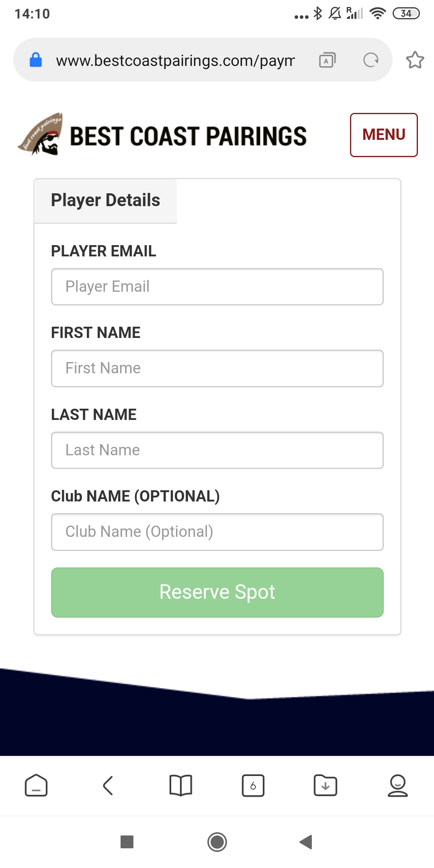Go to browser home page icon
Screen dimensions: 434x868
point(36,785)
